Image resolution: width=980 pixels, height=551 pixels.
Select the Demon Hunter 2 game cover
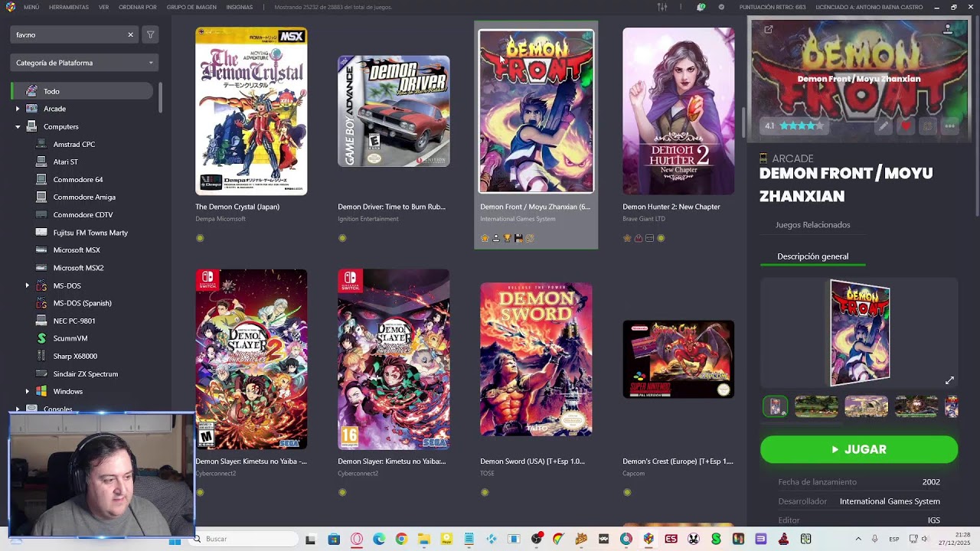tap(678, 111)
